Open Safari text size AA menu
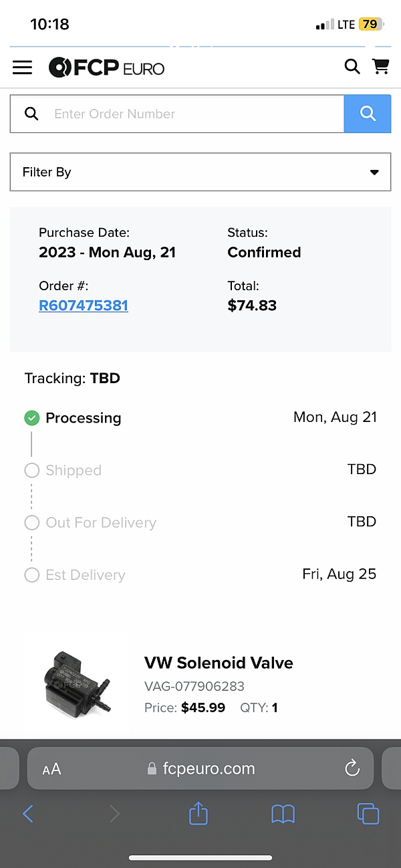Viewport: 401px width, 868px height. pyautogui.click(x=51, y=769)
